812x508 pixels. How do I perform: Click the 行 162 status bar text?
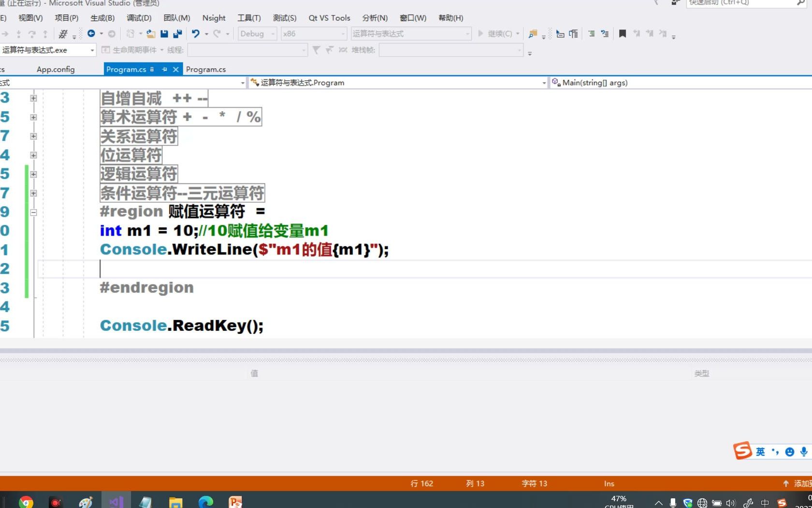[421, 483]
